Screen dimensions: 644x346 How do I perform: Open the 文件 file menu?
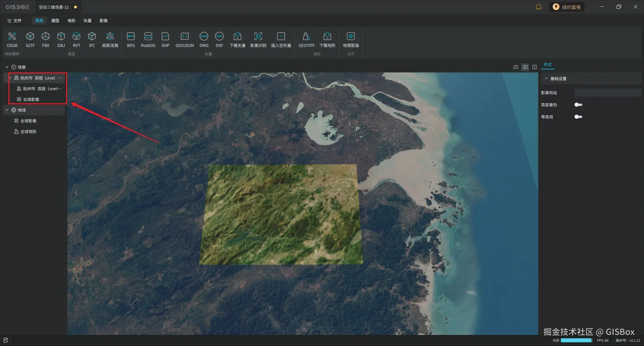click(x=14, y=20)
